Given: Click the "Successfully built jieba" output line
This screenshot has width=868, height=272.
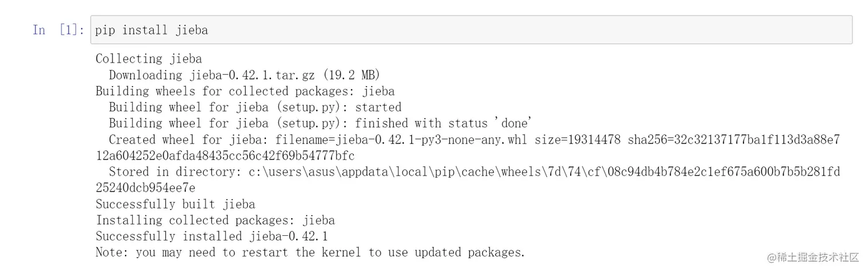Looking at the screenshot, I should tap(175, 204).
